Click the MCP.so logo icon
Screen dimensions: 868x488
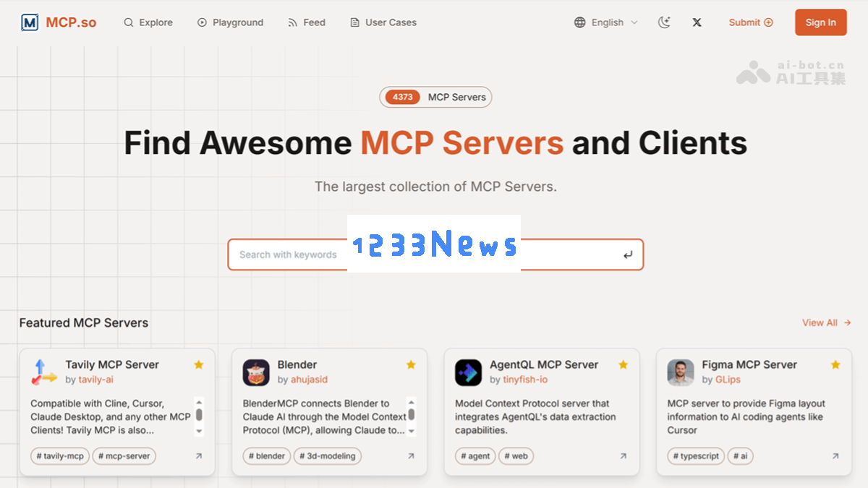30,22
